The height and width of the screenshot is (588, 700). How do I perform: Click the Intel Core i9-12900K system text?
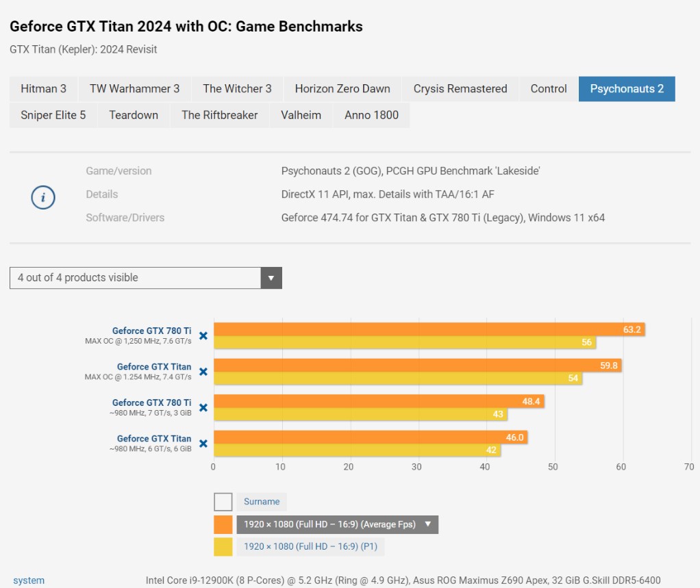tap(403, 580)
